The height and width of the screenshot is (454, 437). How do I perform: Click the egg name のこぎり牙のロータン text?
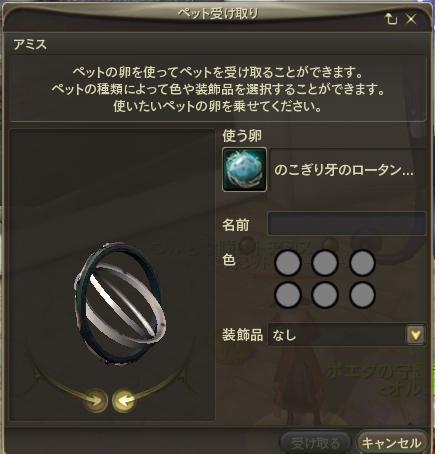click(x=344, y=170)
